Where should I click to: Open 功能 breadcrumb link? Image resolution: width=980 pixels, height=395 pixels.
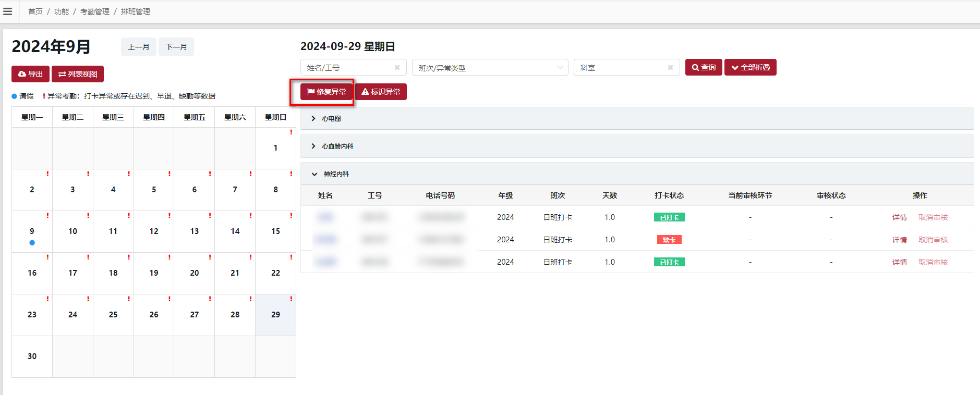(x=62, y=11)
